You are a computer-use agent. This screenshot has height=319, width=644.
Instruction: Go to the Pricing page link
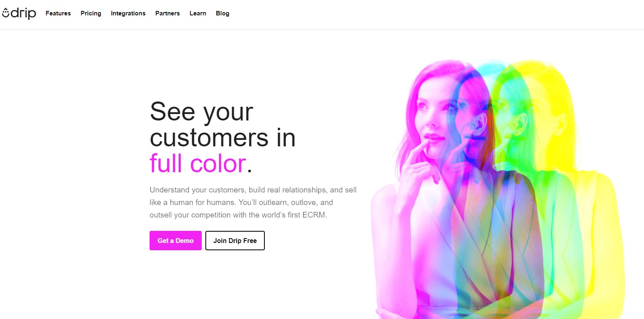pos(91,13)
